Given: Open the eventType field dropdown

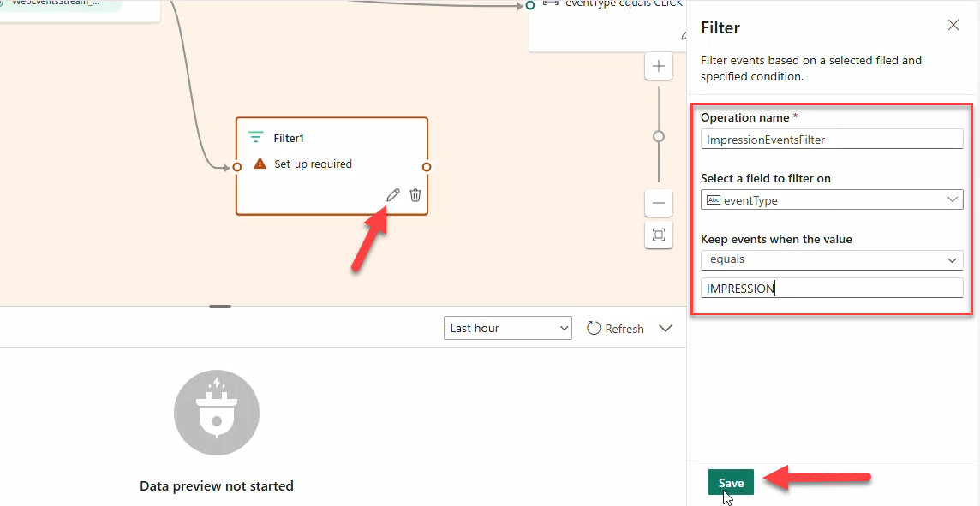Looking at the screenshot, I should point(951,199).
